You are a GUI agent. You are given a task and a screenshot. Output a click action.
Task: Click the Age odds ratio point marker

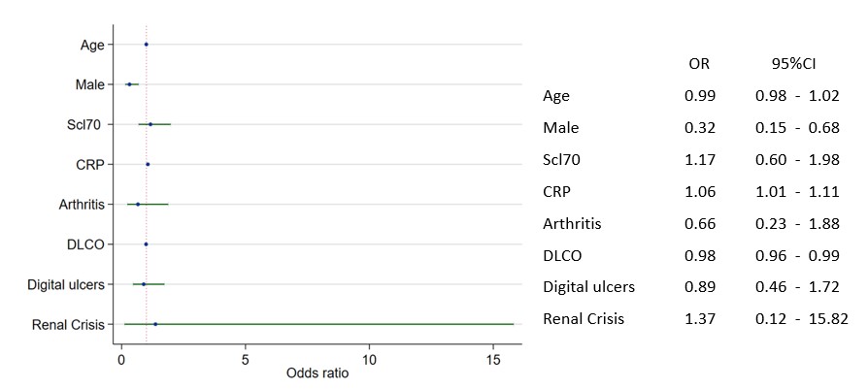[146, 45]
